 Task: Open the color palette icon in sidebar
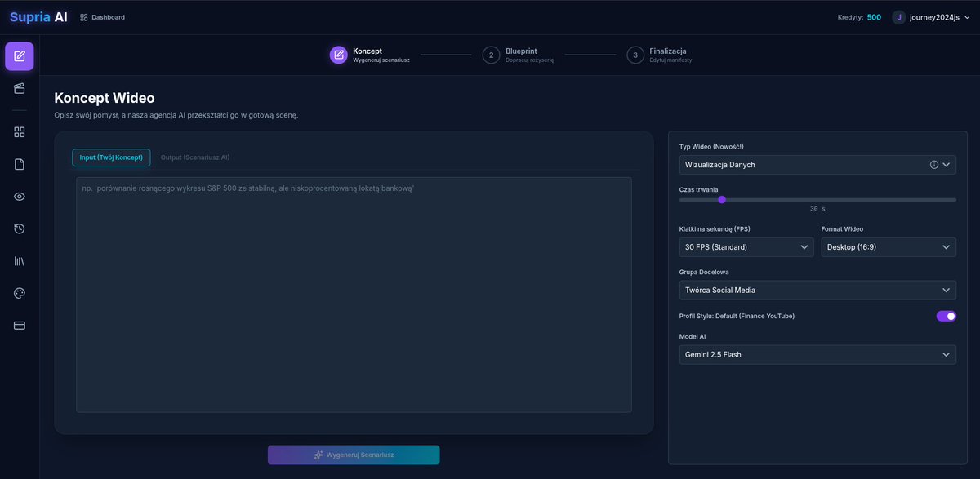20,293
